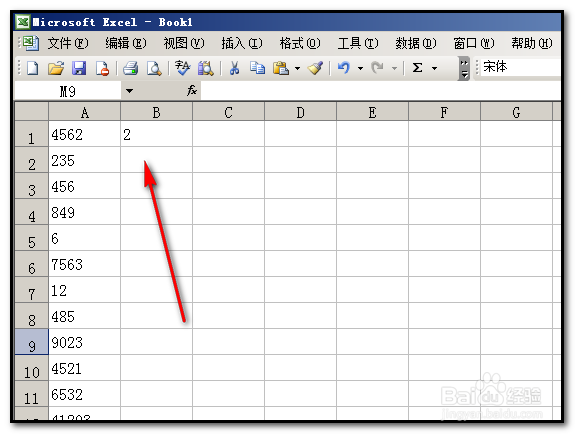
Task: Click the AutoSum sigma icon
Action: click(417, 68)
